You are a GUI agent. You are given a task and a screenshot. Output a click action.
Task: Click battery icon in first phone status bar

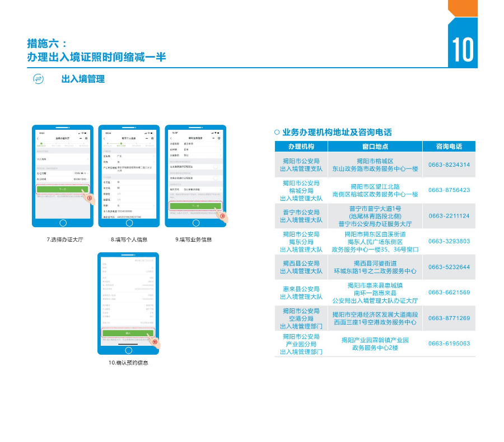[86, 132]
